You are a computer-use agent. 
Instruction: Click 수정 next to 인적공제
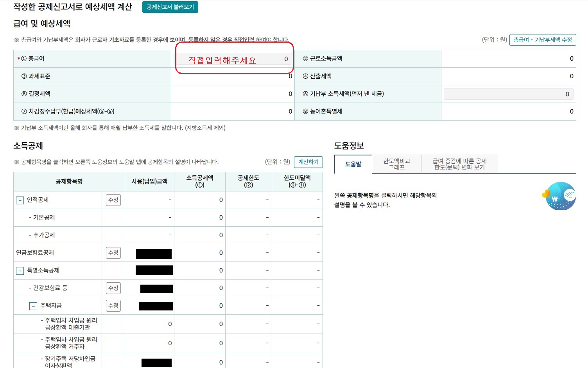(x=113, y=200)
